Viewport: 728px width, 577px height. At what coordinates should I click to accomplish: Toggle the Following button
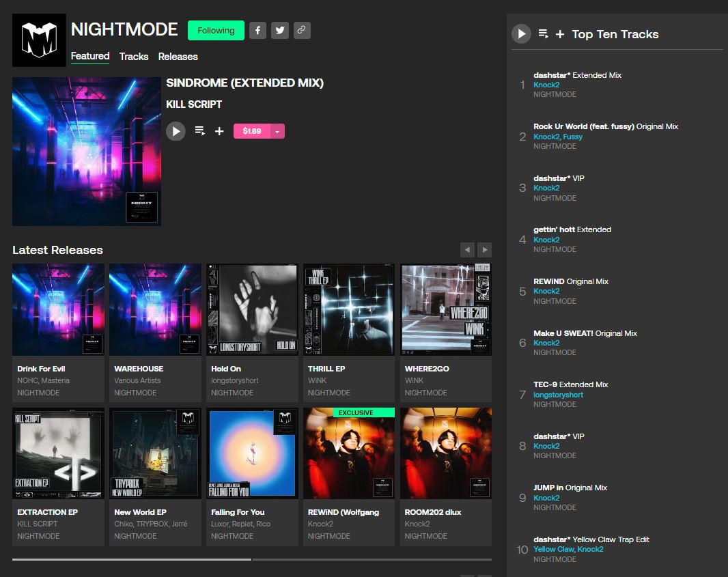216,31
